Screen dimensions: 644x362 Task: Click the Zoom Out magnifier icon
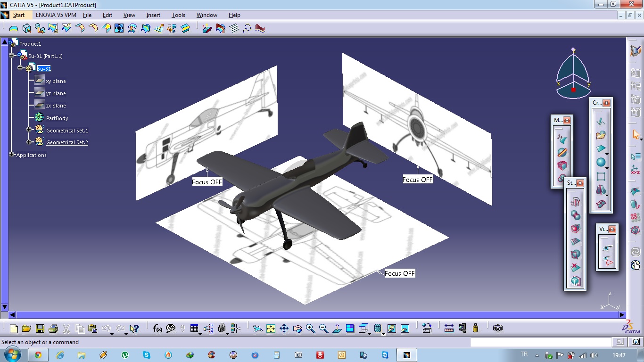pyautogui.click(x=323, y=329)
